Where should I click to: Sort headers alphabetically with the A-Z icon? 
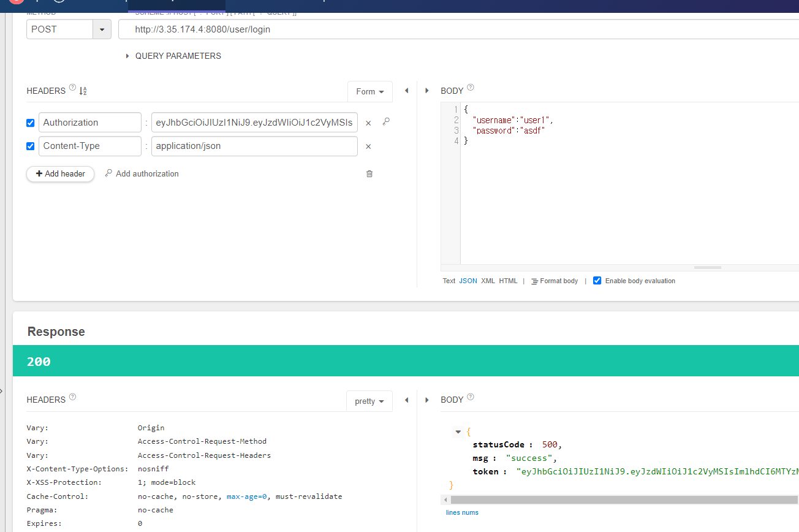point(83,90)
